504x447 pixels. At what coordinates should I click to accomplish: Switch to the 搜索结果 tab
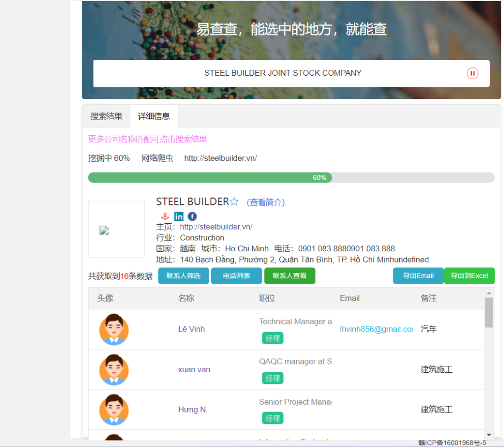[x=106, y=117]
